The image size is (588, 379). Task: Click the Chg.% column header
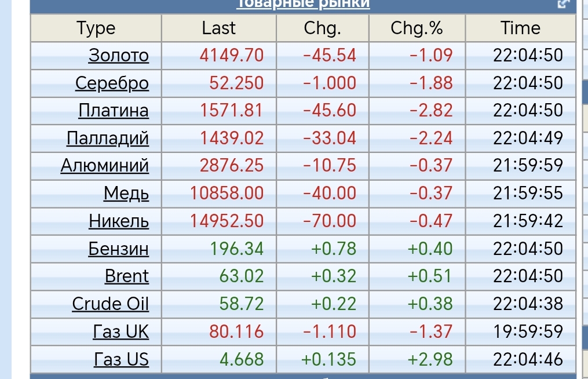click(417, 28)
